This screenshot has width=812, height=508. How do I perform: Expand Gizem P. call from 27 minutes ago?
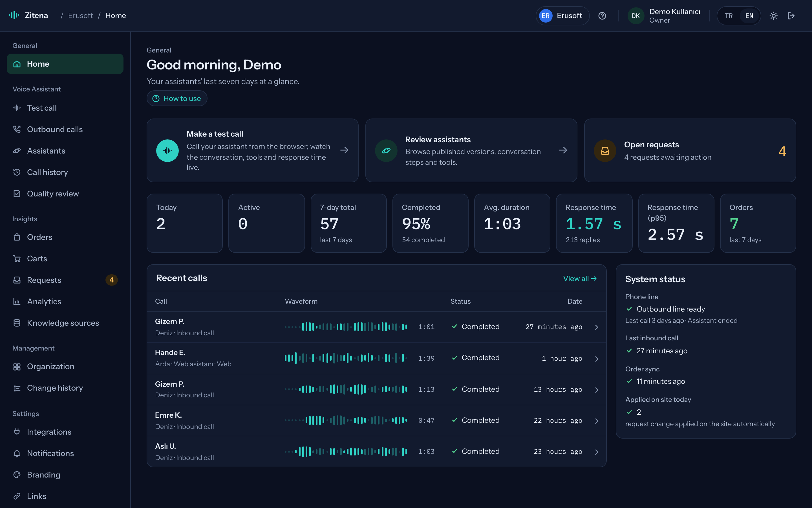click(596, 327)
